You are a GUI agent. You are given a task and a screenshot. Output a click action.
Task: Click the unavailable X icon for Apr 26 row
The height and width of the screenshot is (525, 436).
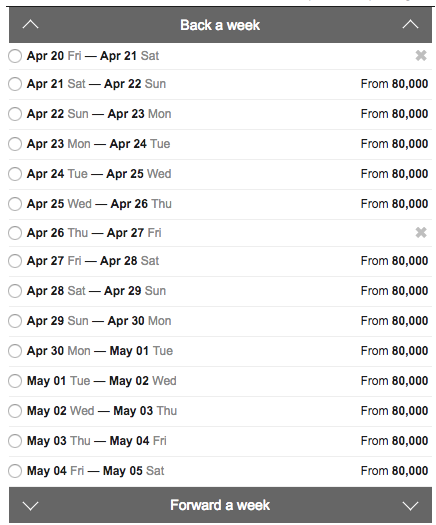(x=421, y=233)
